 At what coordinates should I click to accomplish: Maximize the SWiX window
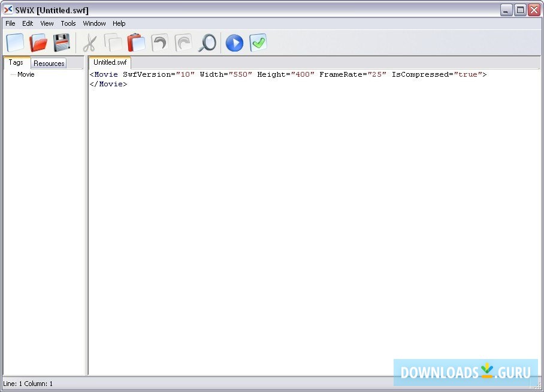click(520, 10)
